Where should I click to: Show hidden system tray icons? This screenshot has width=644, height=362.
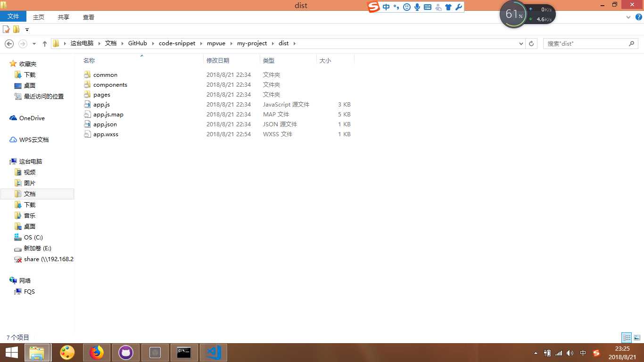536,353
